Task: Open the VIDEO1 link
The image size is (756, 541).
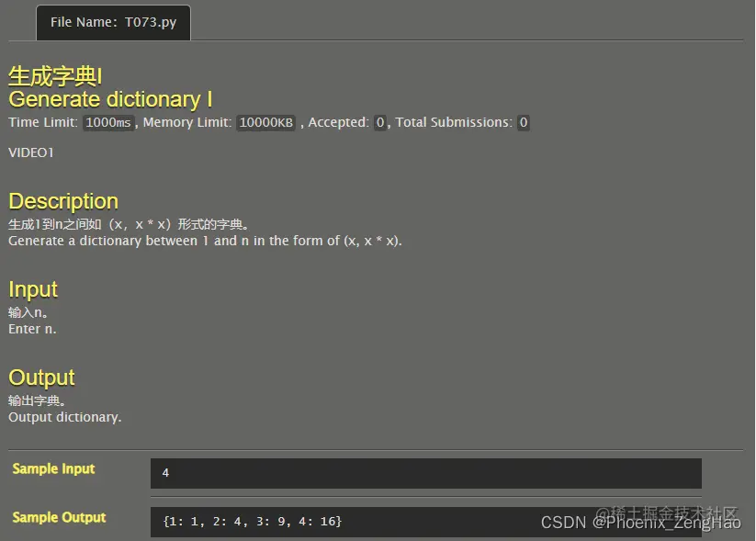Action: (31, 152)
